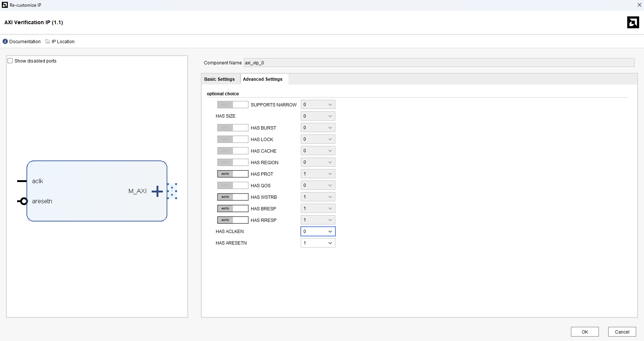Click the aclk port line symbol
Image resolution: width=644 pixels, height=341 pixels.
[22, 181]
